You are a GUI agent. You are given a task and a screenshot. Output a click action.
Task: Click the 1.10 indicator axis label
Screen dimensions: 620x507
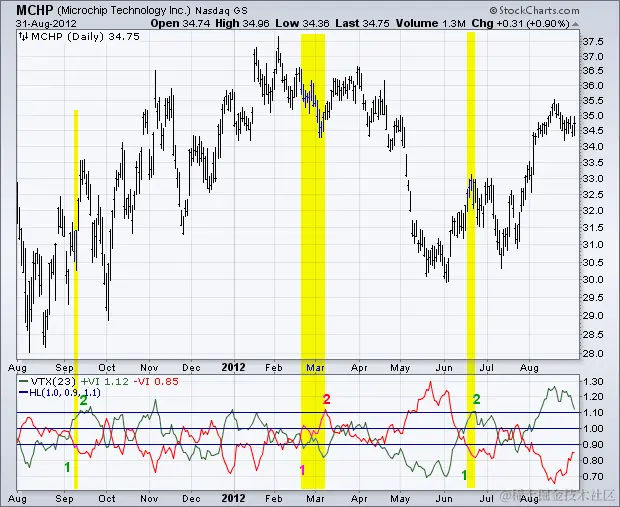click(592, 412)
